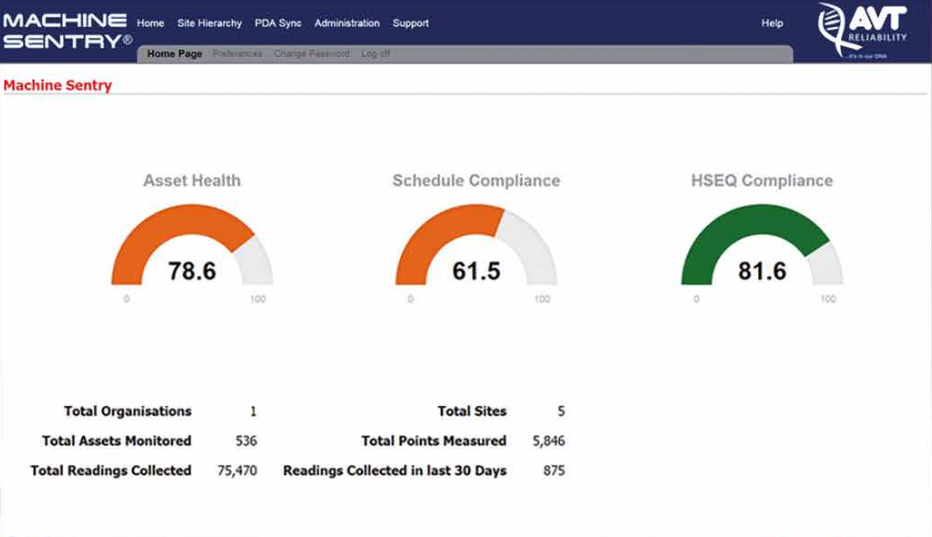932x537 pixels.
Task: Click Log off to sign out
Action: [376, 54]
